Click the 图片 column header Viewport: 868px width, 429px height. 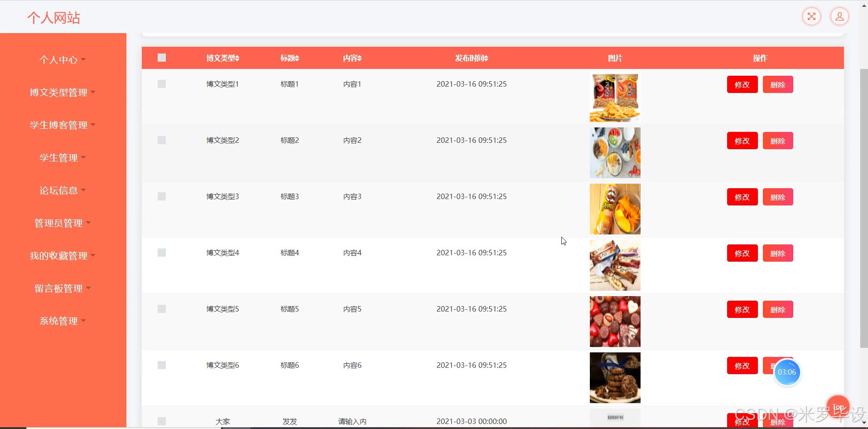click(x=615, y=58)
